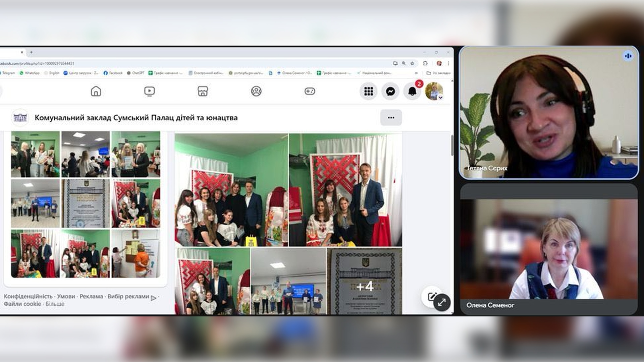Open the Groups icon in Facebook
644x362 pixels.
pyautogui.click(x=256, y=91)
